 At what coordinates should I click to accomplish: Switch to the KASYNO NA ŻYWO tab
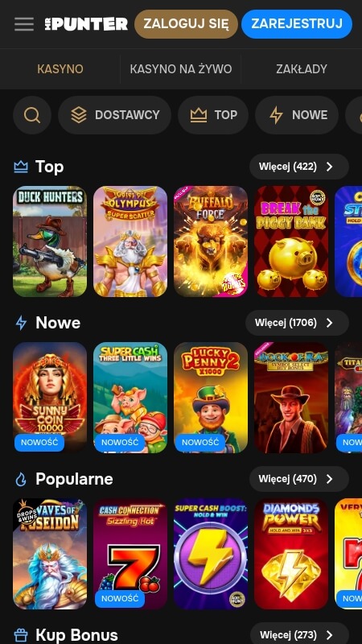[x=181, y=69]
